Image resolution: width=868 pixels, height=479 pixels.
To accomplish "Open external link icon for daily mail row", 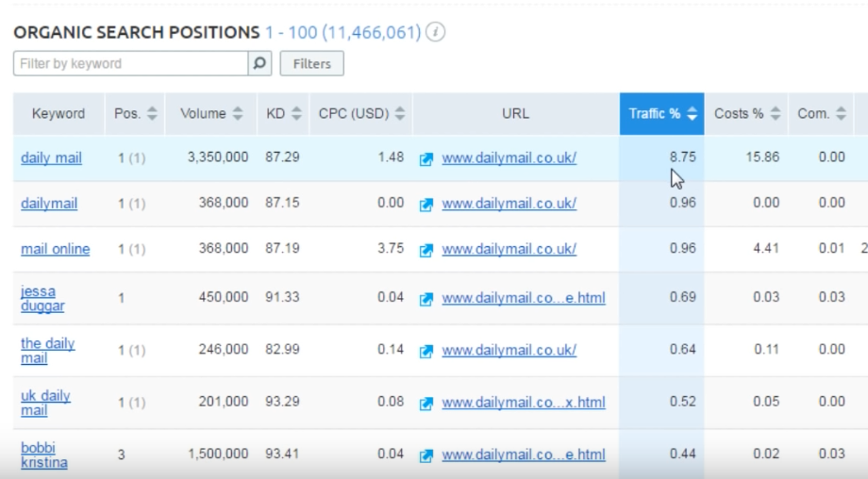I will 426,159.
